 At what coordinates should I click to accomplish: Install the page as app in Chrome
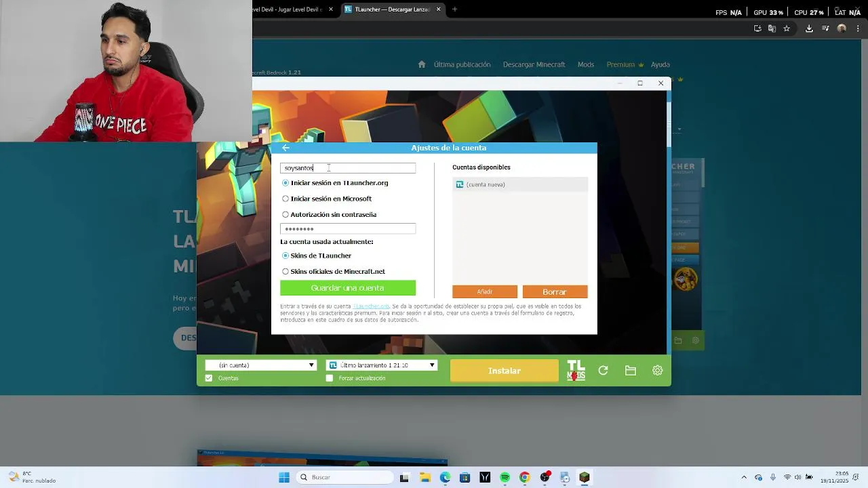pos(757,28)
